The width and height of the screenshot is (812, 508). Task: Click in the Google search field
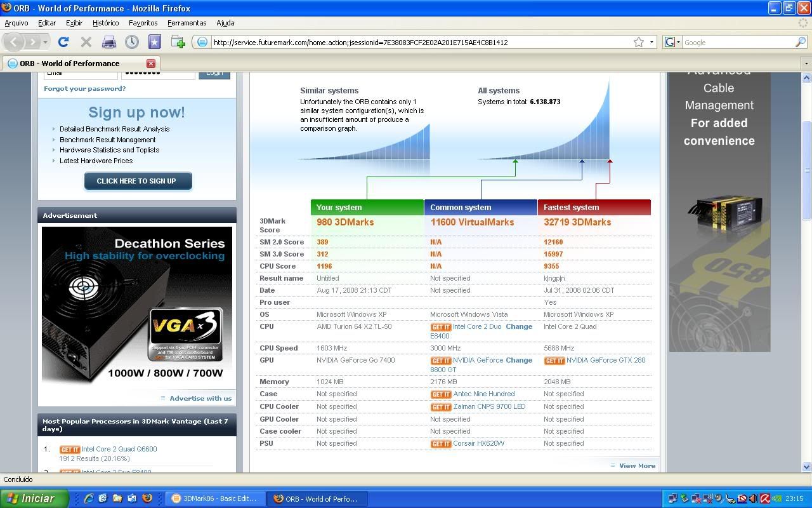[737, 42]
